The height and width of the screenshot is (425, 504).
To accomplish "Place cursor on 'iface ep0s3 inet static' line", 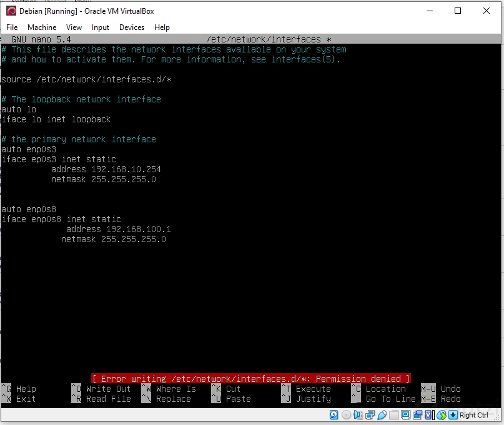I will coord(59,159).
